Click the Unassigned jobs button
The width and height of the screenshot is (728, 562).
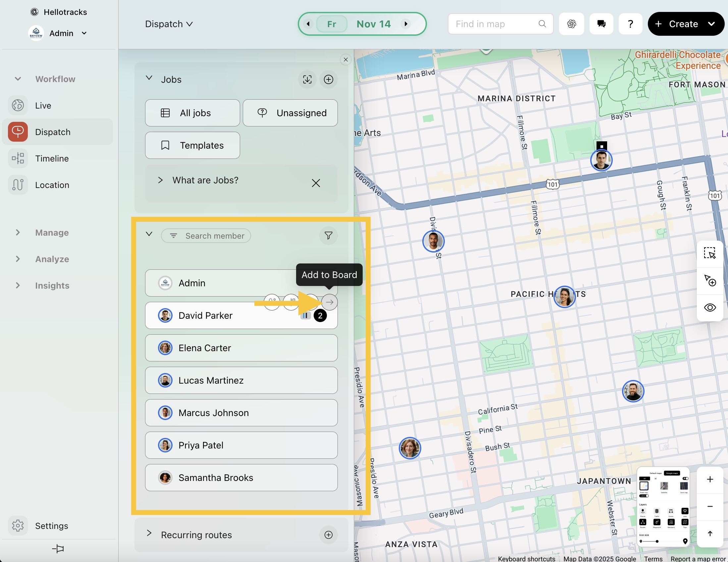[290, 113]
